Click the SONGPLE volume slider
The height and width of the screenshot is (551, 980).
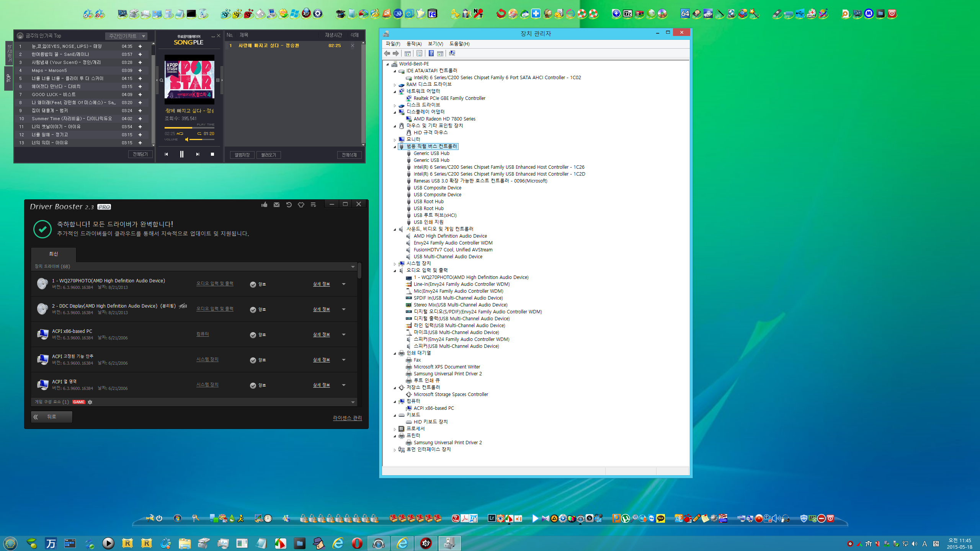(202, 140)
